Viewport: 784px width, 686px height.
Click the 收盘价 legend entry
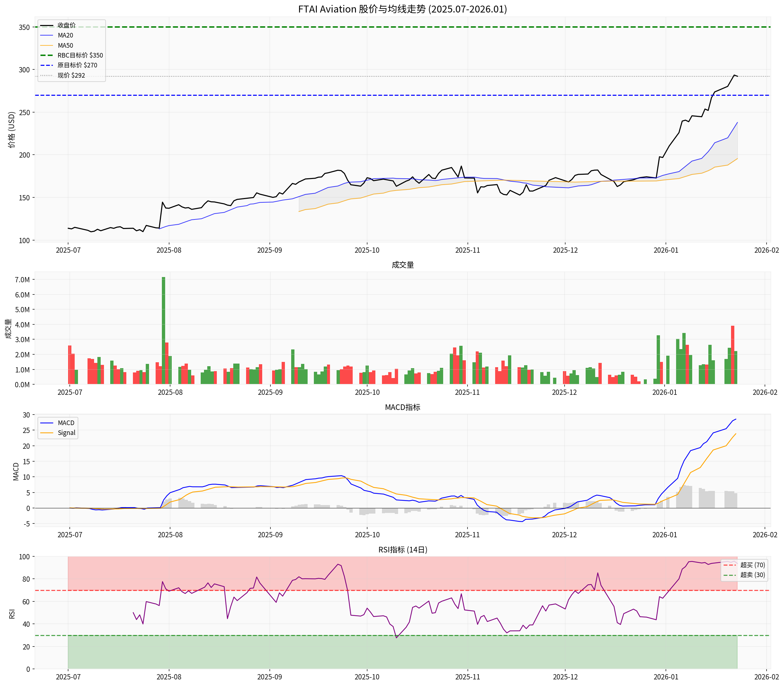click(x=66, y=25)
